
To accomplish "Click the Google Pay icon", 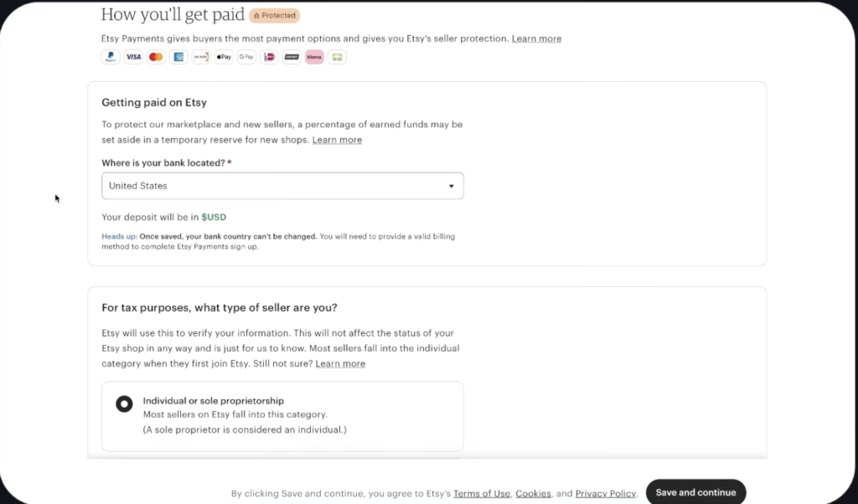I will coord(246,57).
